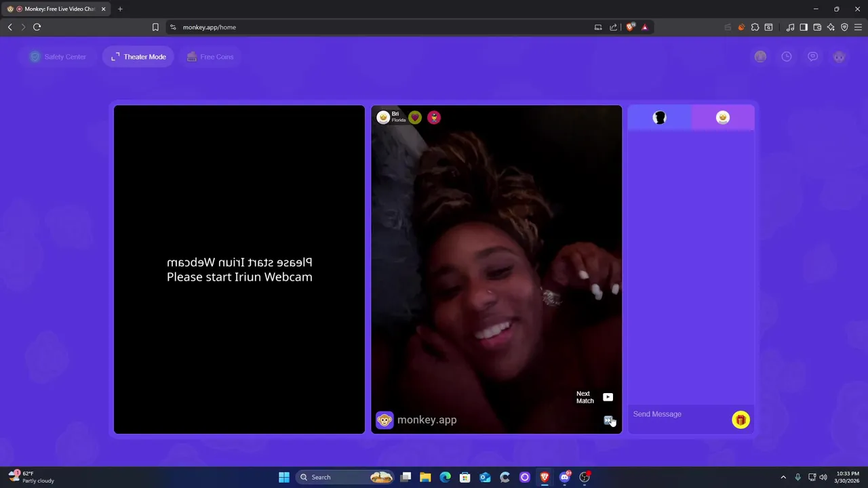The width and height of the screenshot is (868, 488).
Task: Go forward in the browser
Action: 23,27
